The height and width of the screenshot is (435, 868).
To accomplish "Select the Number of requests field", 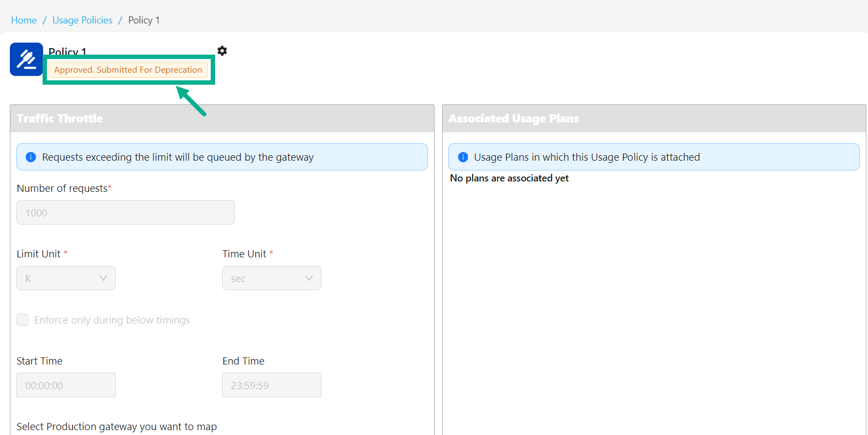I will [x=126, y=213].
